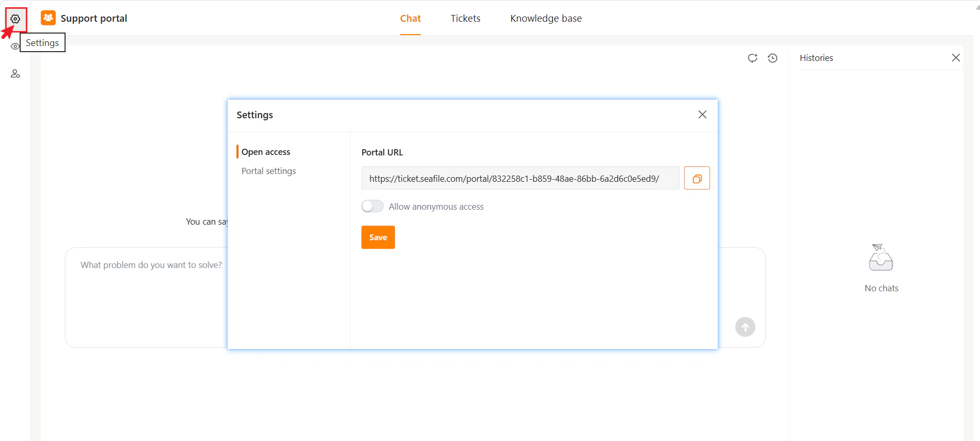
Task: Switch to the Tickets tab
Action: [x=465, y=19]
